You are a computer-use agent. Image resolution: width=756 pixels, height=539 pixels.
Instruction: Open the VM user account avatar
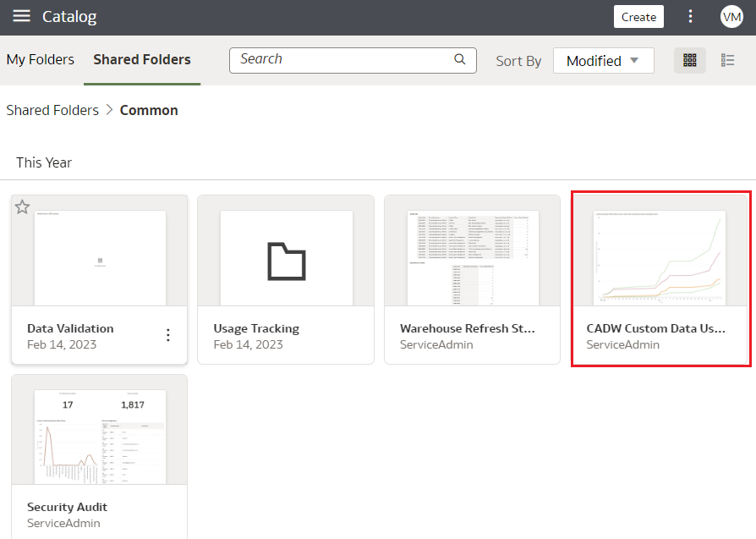click(731, 16)
